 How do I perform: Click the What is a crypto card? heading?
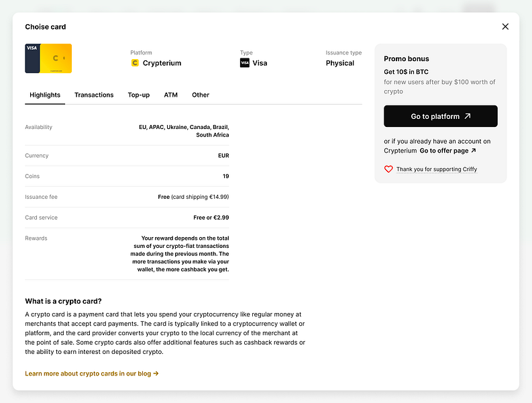(x=64, y=301)
